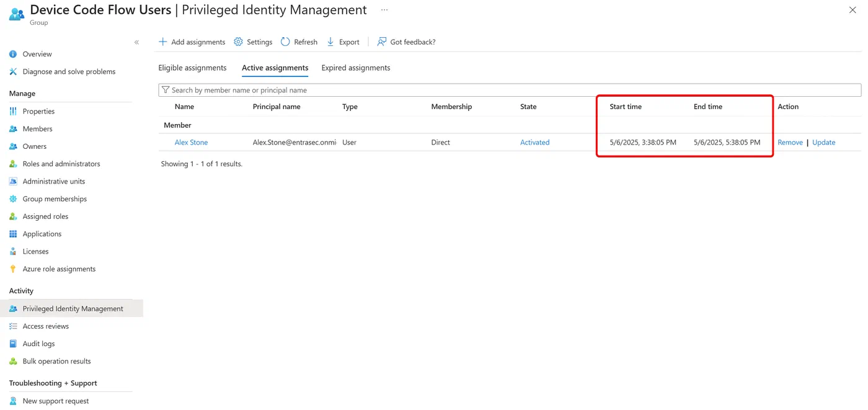Click start time 5/6/2025, 3:38:05 PM
This screenshot has height=410, width=868.
coord(643,142)
